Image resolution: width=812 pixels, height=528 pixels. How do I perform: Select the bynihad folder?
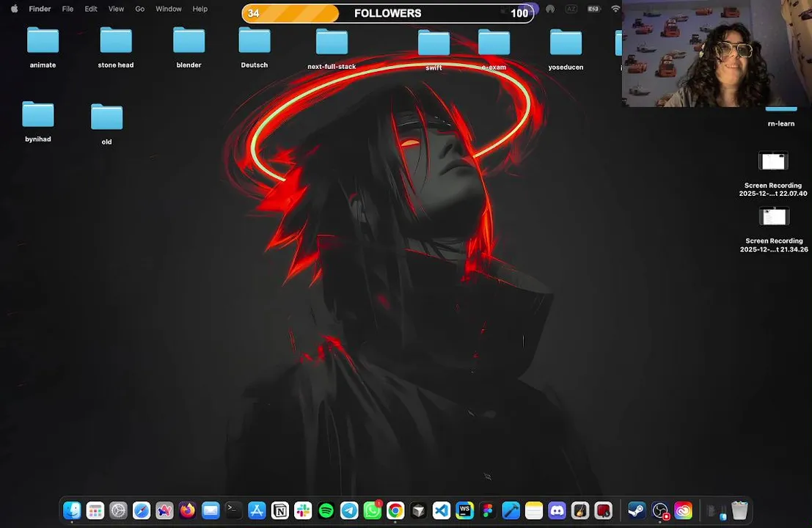click(x=38, y=114)
